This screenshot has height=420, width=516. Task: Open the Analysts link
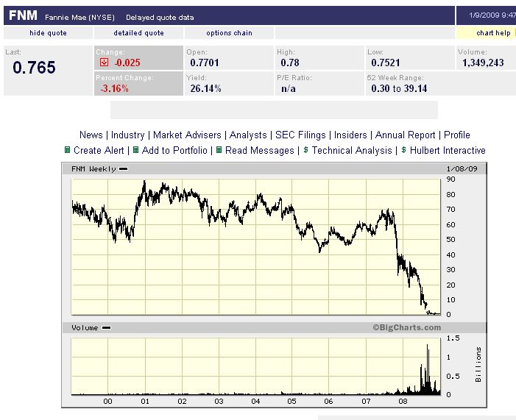pos(248,135)
